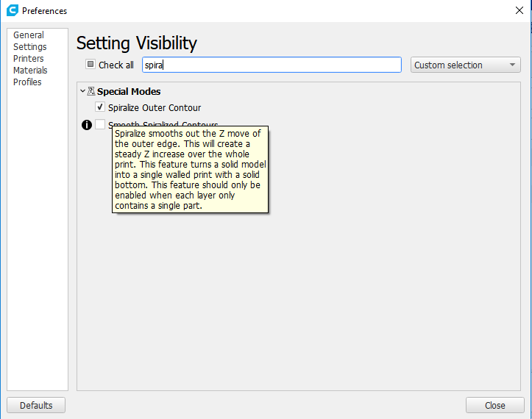Open the Custom selection dropdown
Image resolution: width=532 pixels, height=419 pixels.
click(x=465, y=65)
